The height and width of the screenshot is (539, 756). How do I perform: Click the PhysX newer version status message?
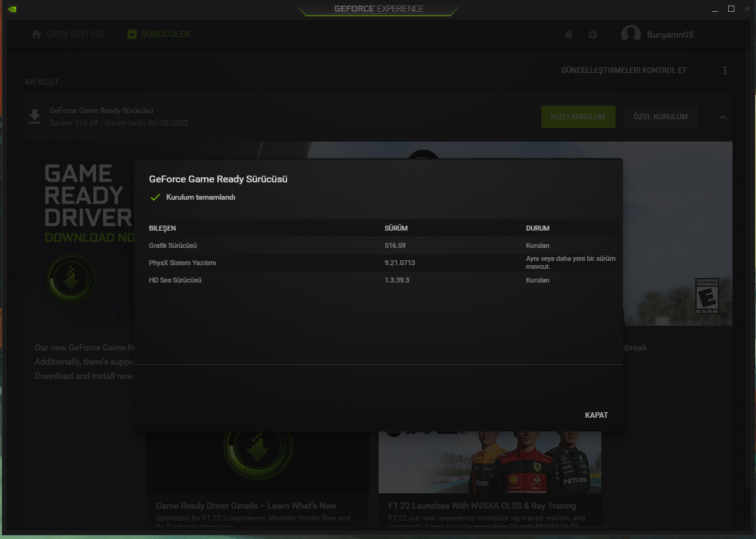tap(570, 263)
